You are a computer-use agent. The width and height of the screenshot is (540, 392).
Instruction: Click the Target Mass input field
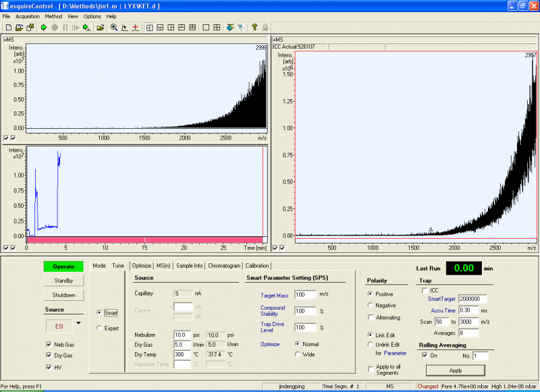pyautogui.click(x=305, y=295)
